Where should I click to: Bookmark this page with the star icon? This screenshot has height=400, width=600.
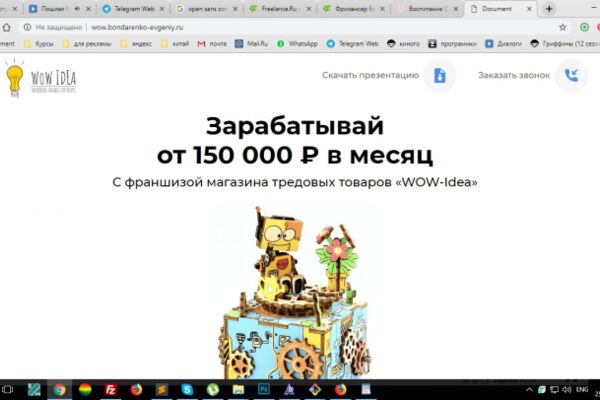pos(562,28)
